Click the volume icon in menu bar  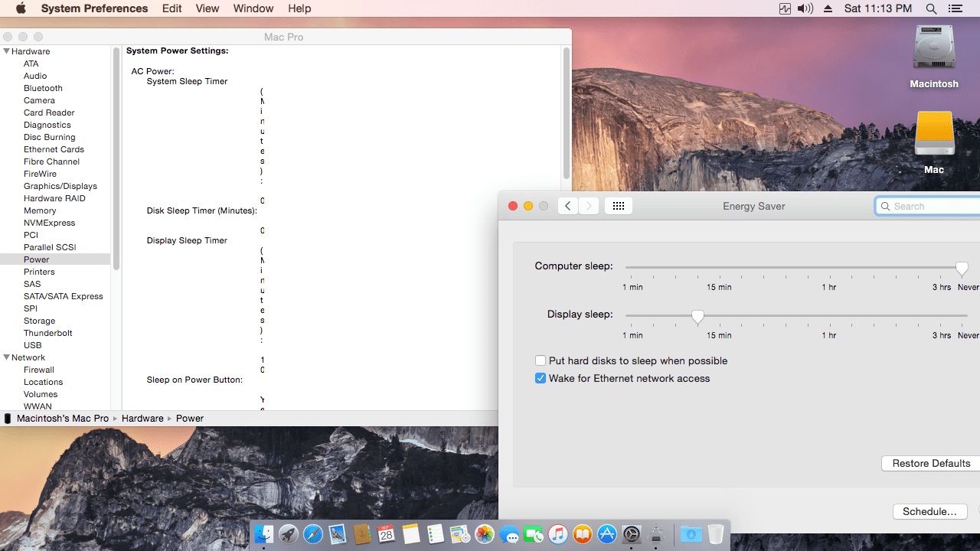[x=805, y=8]
